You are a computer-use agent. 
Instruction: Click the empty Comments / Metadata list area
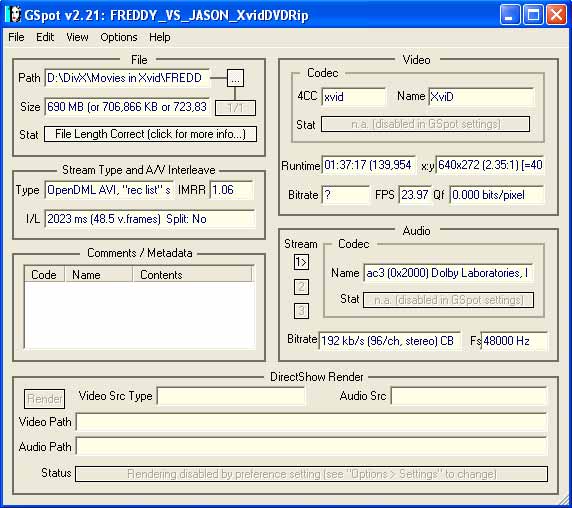click(140, 315)
